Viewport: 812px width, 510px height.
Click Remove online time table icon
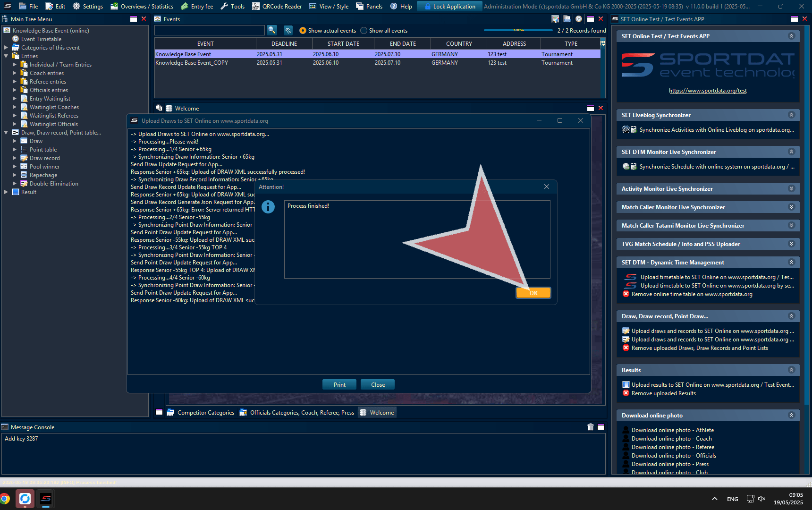pos(626,294)
